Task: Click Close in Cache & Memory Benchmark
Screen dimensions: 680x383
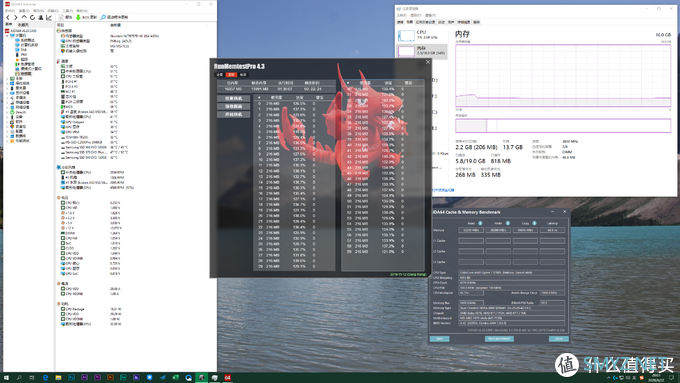Action: pyautogui.click(x=559, y=339)
